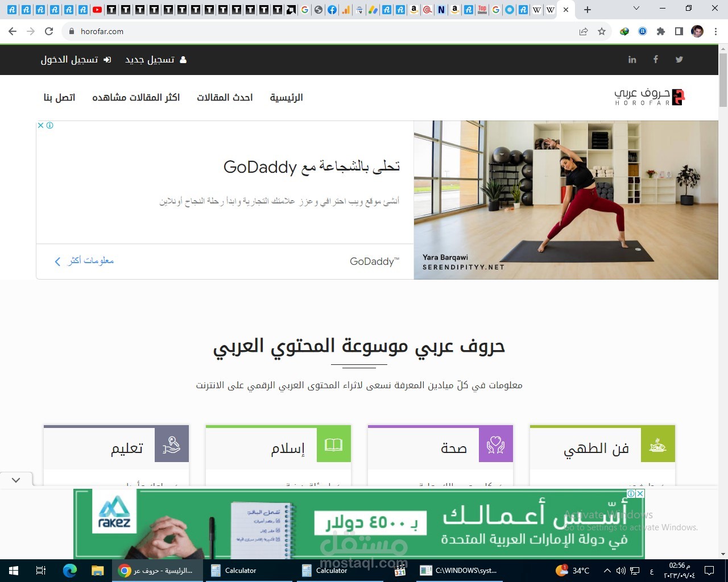
Task: Open the 34°C weather widget
Action: (573, 571)
